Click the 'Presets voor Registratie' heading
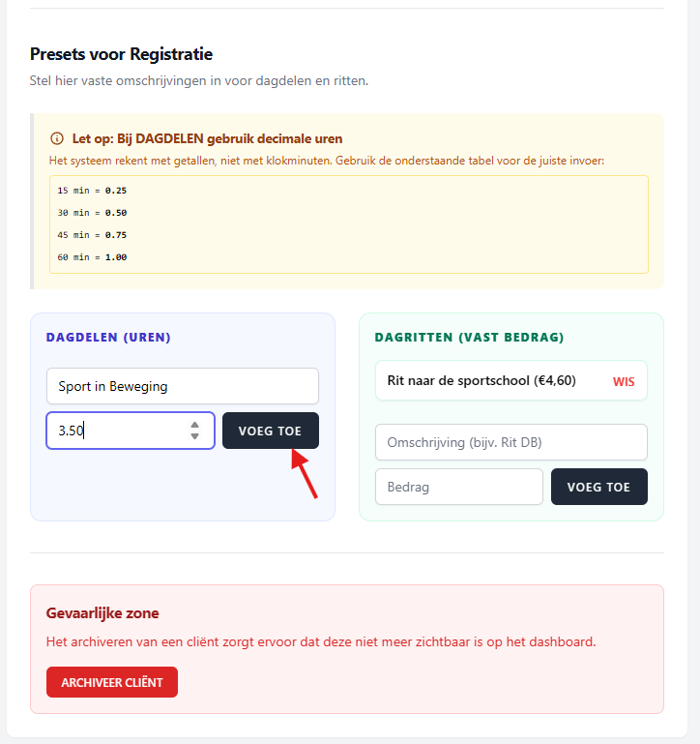This screenshot has width=700, height=744. pyautogui.click(x=121, y=54)
